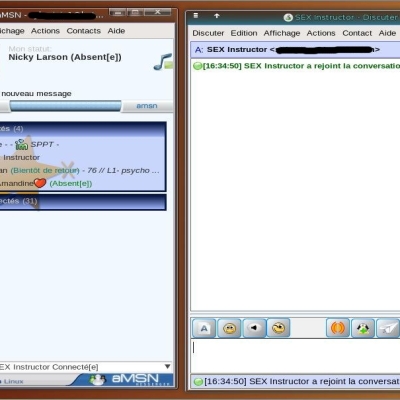Expand the disconnected contacts group (31)
Viewport: 400px width, 400px height.
click(x=83, y=202)
